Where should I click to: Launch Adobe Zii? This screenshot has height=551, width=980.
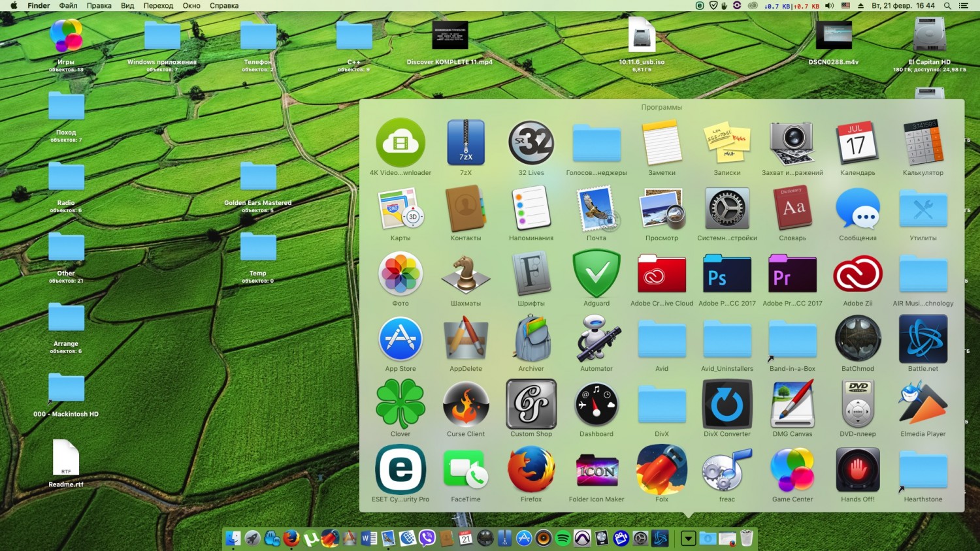point(858,274)
